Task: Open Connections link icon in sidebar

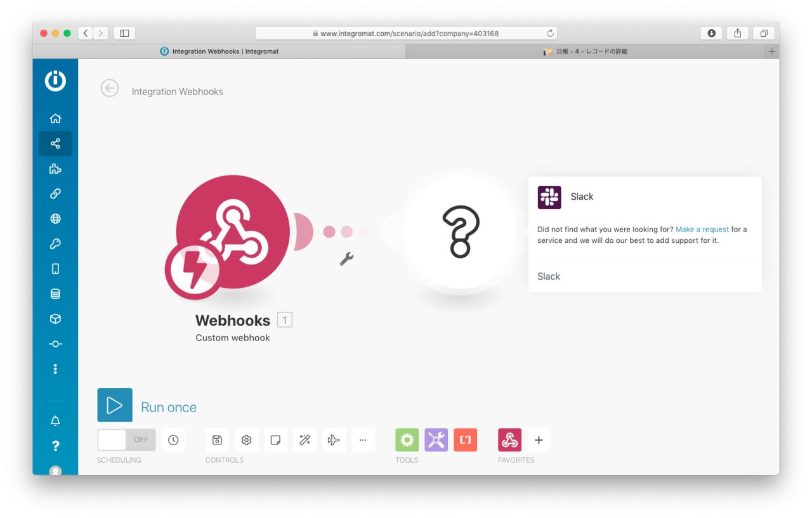Action: [55, 194]
